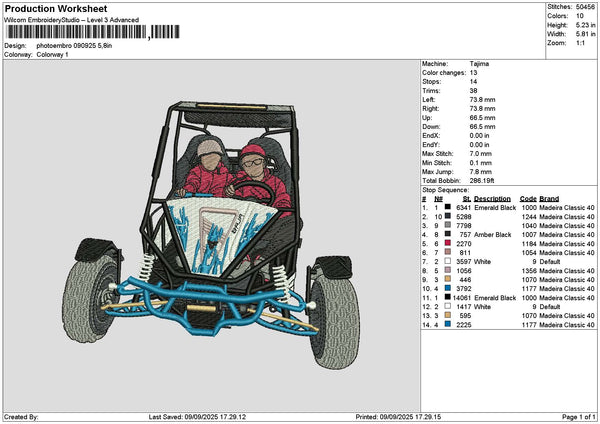
Task: Click thread code 1356 in stop 8
Action: 529,271
